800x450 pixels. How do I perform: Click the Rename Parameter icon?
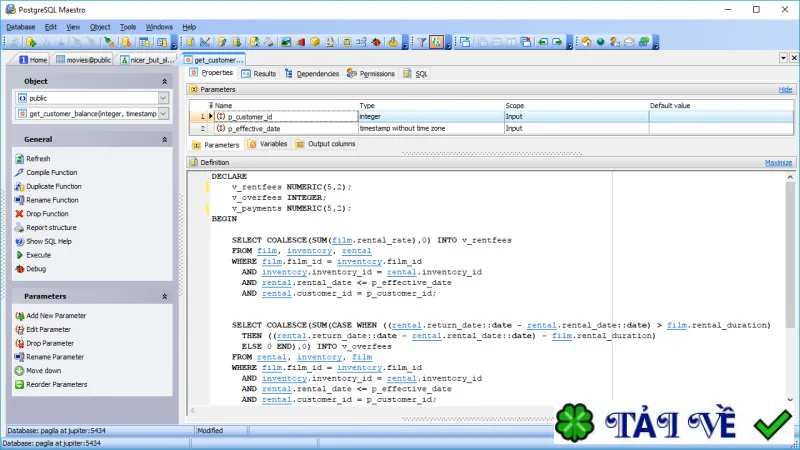pos(19,357)
